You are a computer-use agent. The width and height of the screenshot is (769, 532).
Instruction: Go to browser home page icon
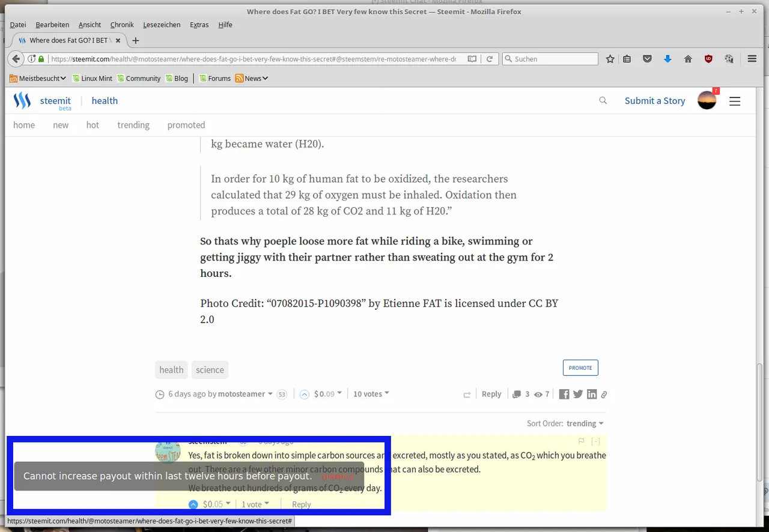(x=688, y=59)
